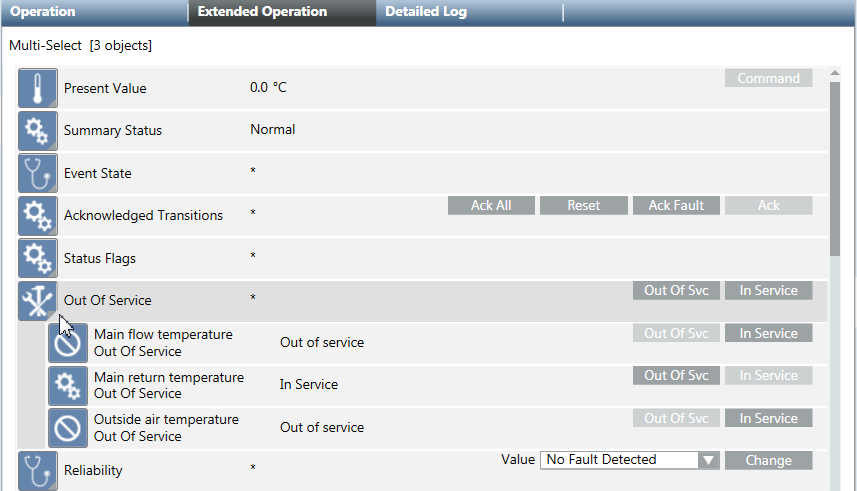Image resolution: width=857 pixels, height=491 pixels.
Task: Collapse the Out Of Service row via wrench icon
Action: (37, 300)
